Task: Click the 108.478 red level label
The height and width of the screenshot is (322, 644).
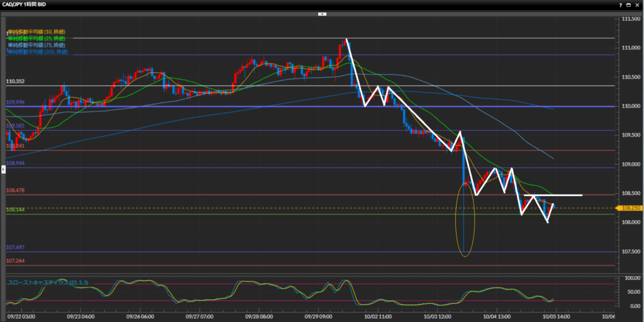Action: coord(15,191)
